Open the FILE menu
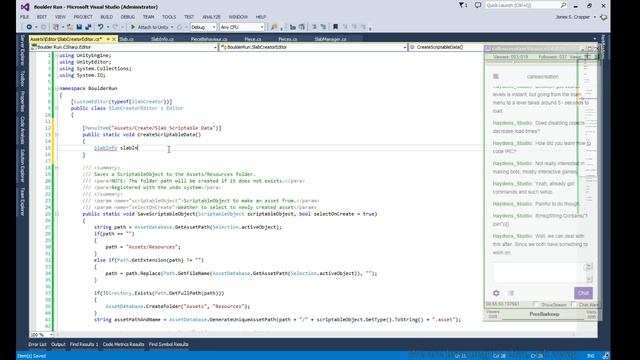The width and height of the screenshot is (640, 360). click(24, 17)
